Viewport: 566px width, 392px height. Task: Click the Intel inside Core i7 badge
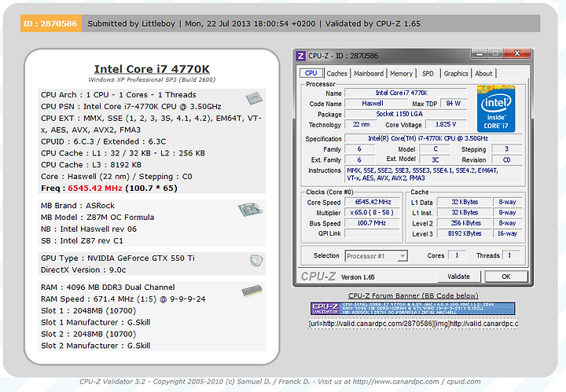tap(496, 109)
